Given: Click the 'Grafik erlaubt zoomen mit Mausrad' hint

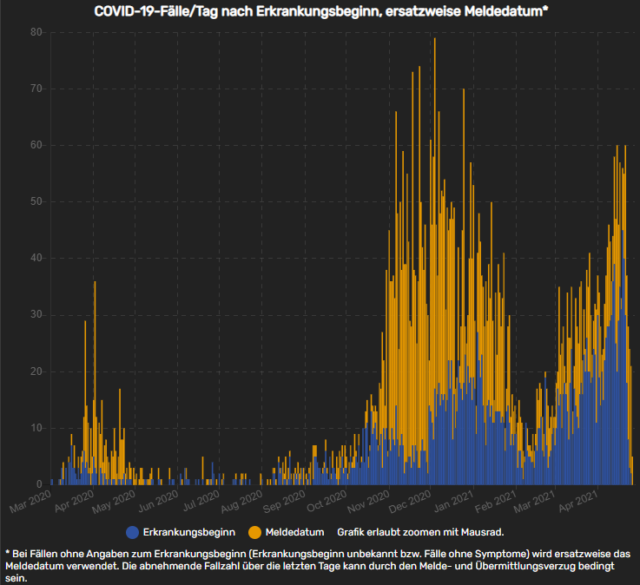Looking at the screenshot, I should (417, 530).
